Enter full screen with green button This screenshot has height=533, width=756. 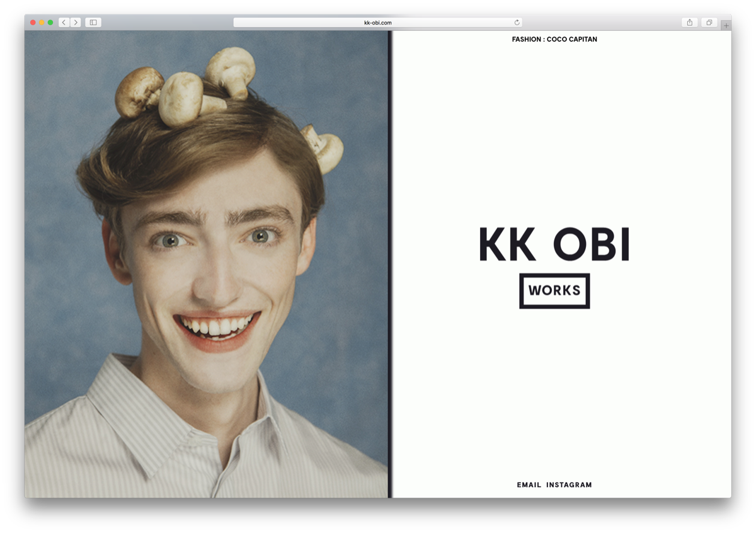tap(50, 23)
